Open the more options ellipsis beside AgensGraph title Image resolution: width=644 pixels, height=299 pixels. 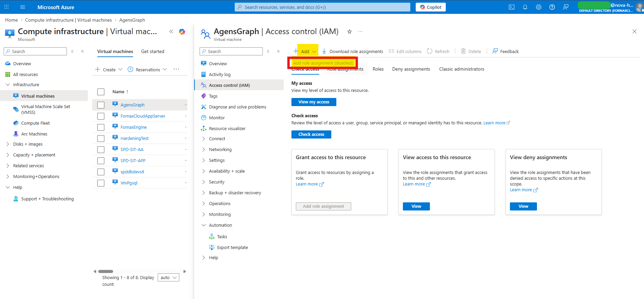[x=360, y=31]
